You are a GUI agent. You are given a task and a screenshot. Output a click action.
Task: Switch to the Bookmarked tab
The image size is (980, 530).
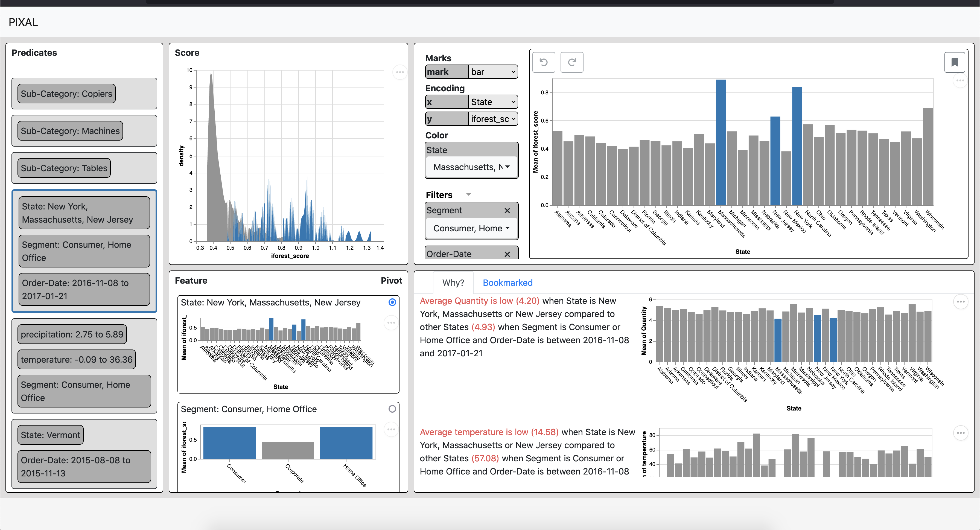coord(507,283)
